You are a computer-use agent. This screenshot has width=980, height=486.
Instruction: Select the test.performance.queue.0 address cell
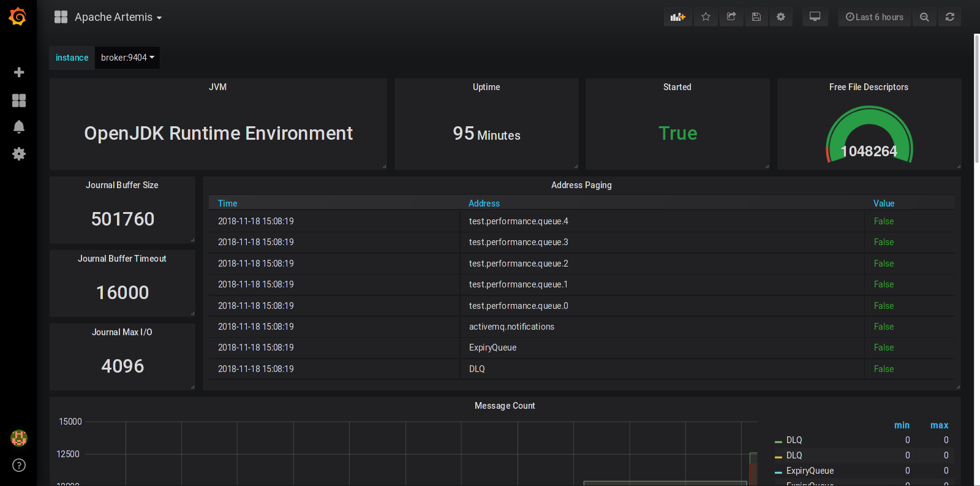coord(519,306)
